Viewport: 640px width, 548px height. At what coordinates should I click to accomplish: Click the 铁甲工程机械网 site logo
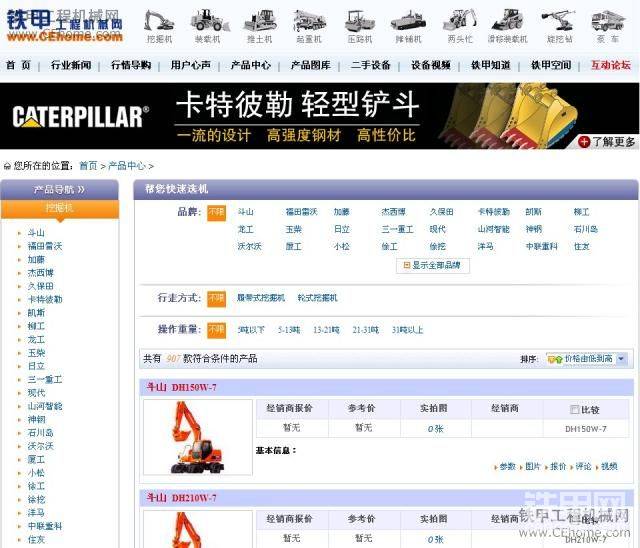click(64, 25)
